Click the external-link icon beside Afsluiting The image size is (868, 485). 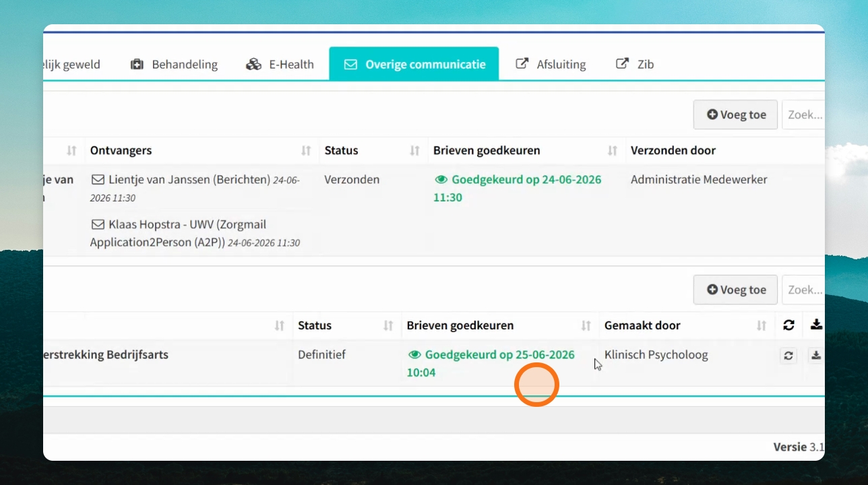(522, 63)
